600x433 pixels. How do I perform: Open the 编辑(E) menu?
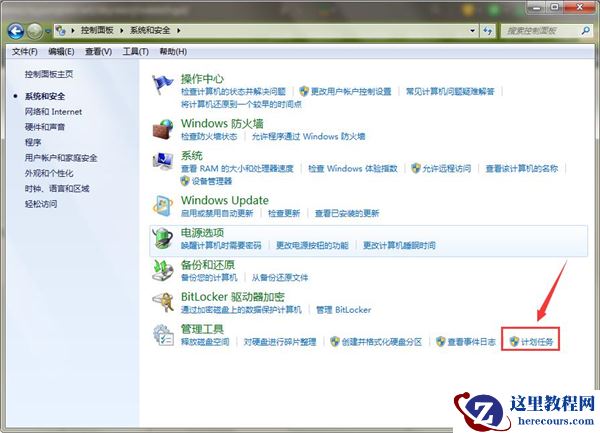(61, 52)
